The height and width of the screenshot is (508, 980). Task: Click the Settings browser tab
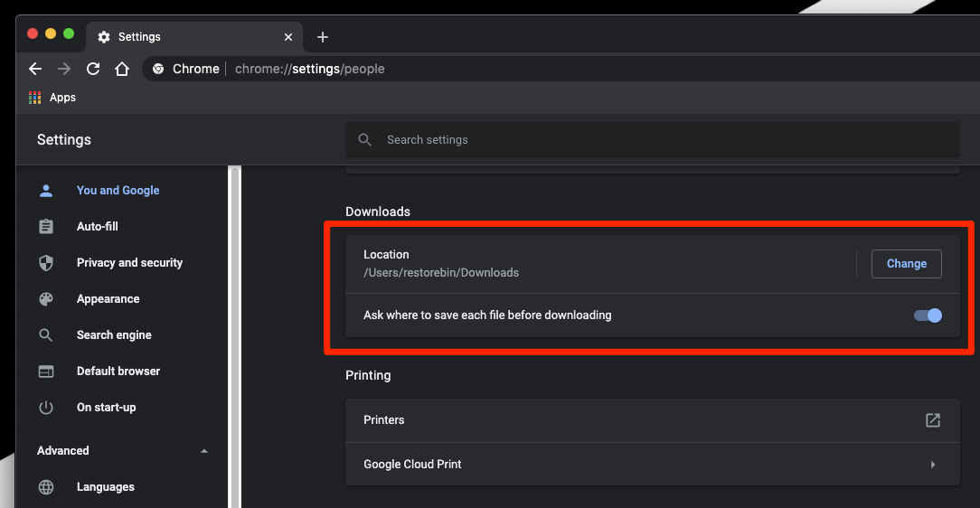(x=194, y=37)
